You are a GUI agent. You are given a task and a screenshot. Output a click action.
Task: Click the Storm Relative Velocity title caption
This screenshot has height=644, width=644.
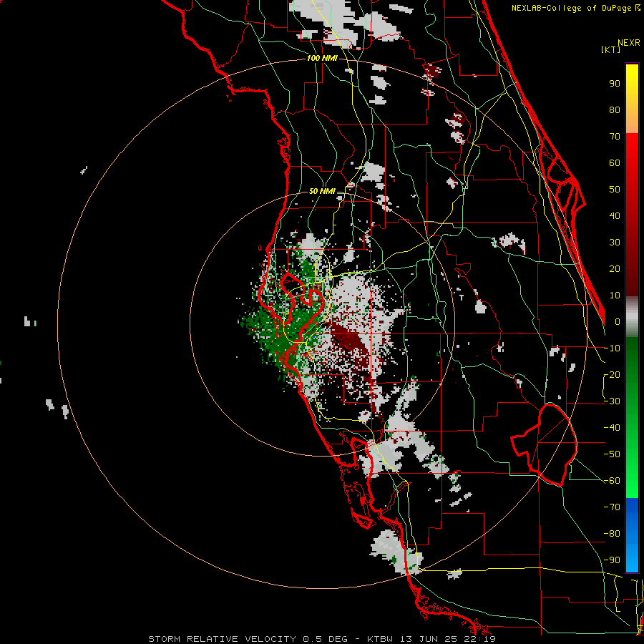click(x=322, y=639)
